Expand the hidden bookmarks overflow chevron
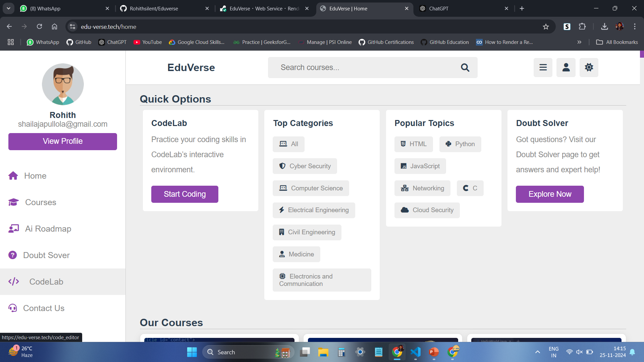 coord(579,42)
